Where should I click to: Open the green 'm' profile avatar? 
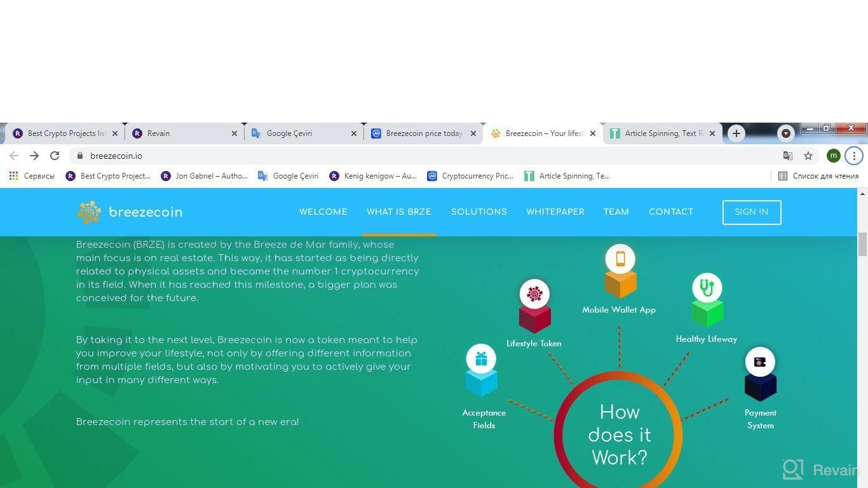click(834, 156)
